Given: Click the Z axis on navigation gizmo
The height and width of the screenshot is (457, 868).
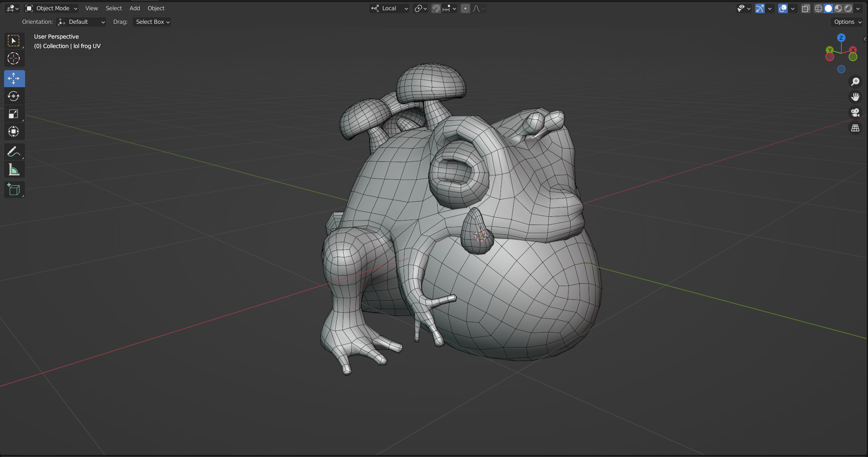Looking at the screenshot, I should (841, 38).
